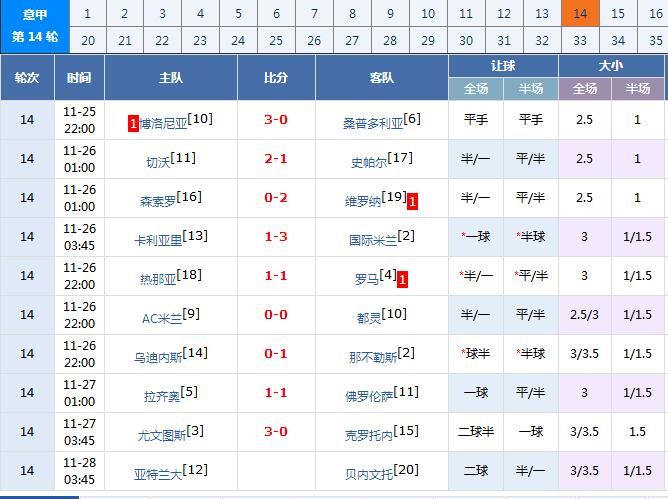Click 1-3 score of 卡利亚里 match
This screenshot has height=499, width=668.
pos(276,237)
